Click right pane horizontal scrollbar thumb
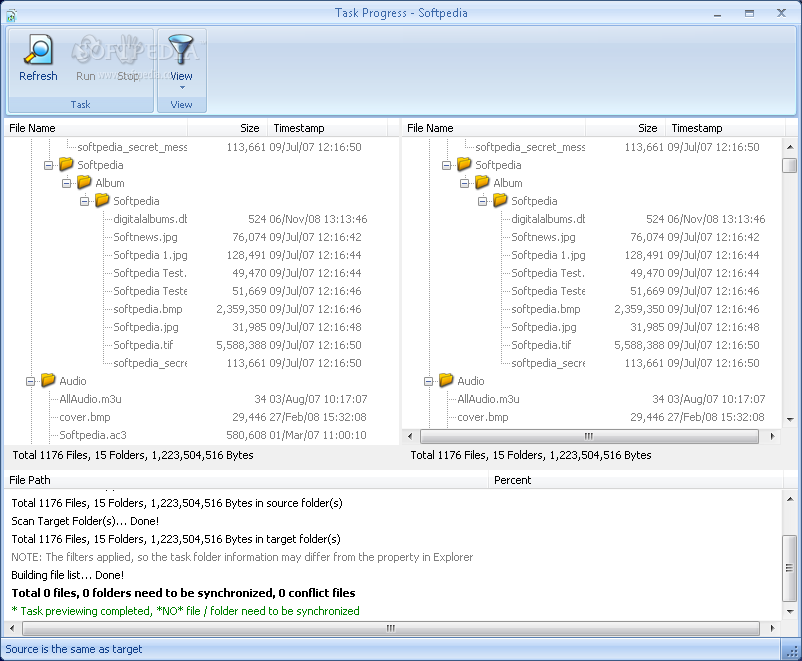 [x=589, y=436]
